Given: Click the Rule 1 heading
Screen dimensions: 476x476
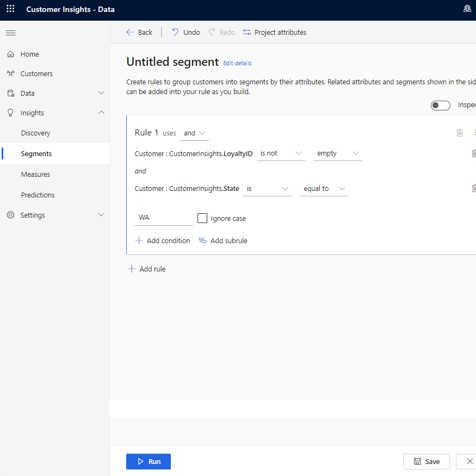Looking at the screenshot, I should click(x=146, y=133).
